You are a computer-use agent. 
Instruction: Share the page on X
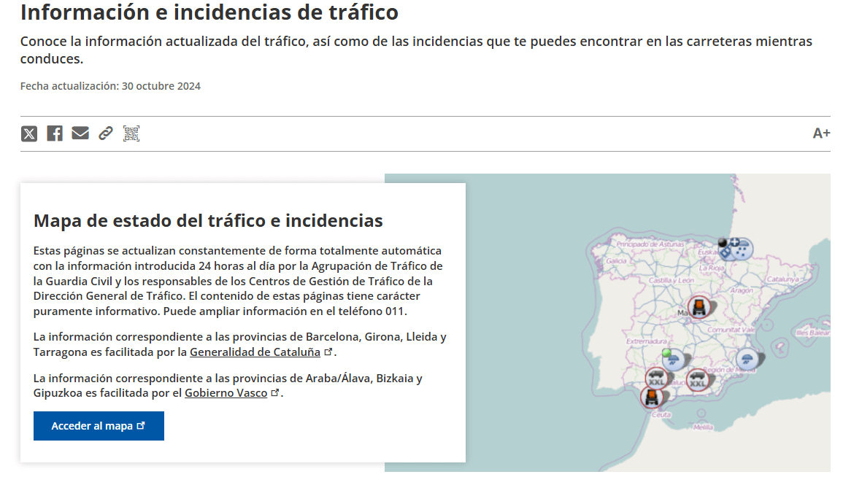tap(29, 133)
